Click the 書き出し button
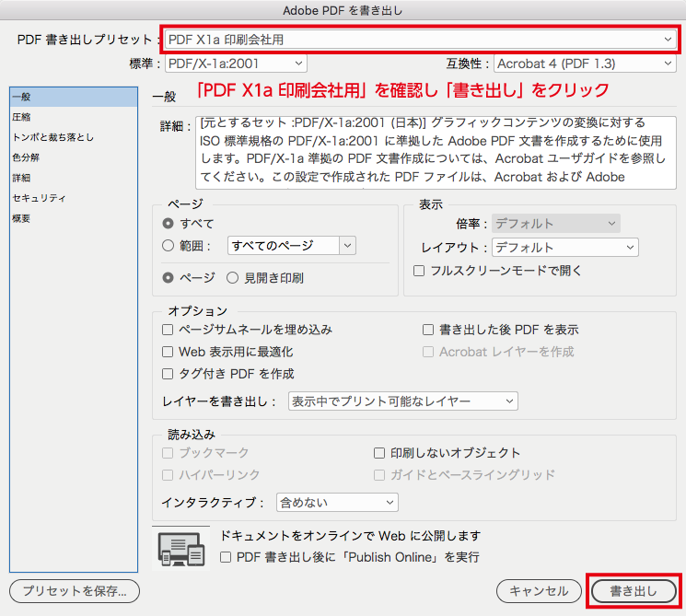 (x=634, y=591)
